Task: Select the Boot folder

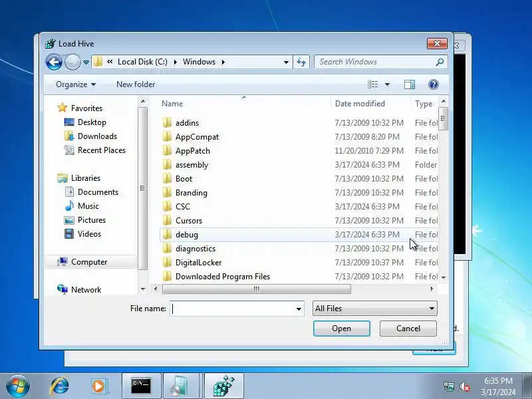Action: (184, 179)
